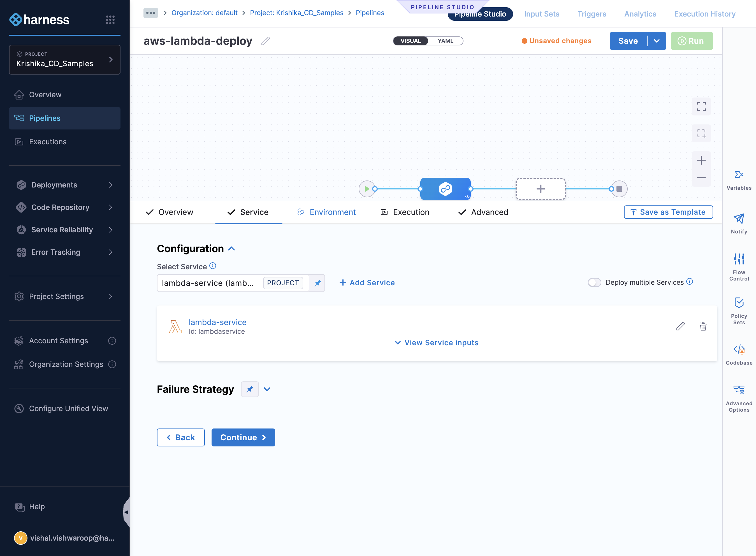This screenshot has width=756, height=556.
Task: Expand the Project Settings menu
Action: click(x=65, y=296)
